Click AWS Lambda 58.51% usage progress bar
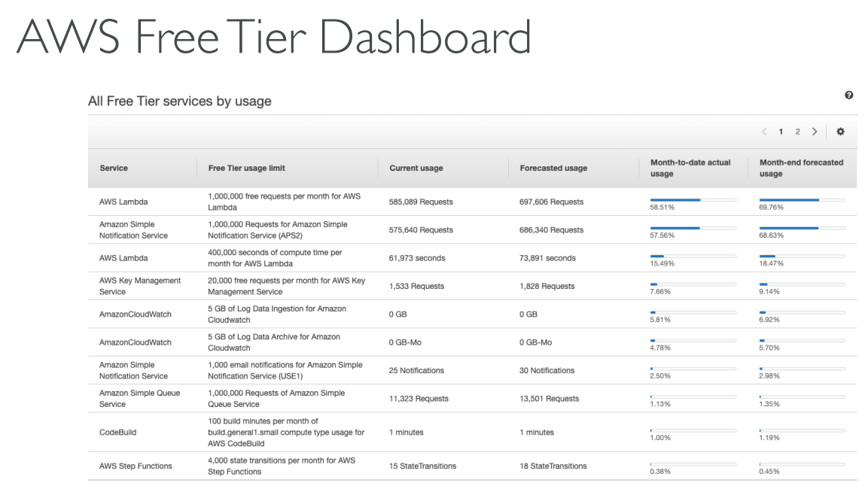Screen dimensions: 868x489 (693, 200)
